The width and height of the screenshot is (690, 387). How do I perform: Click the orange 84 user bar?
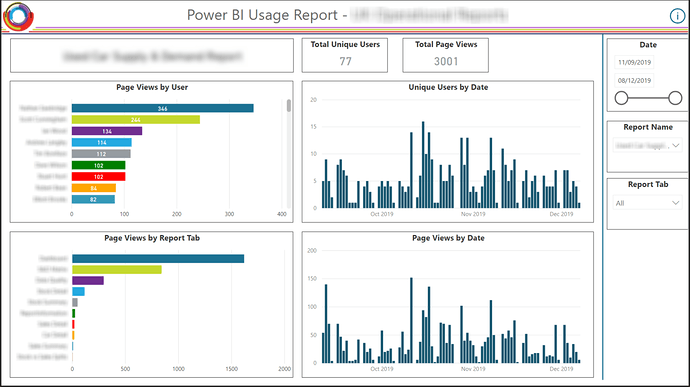point(94,188)
